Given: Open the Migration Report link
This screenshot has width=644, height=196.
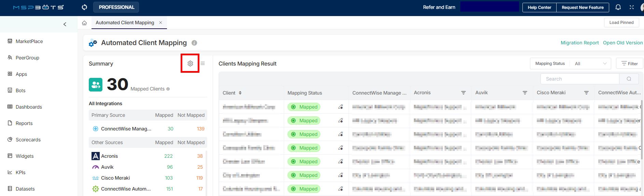Looking at the screenshot, I should 579,43.
